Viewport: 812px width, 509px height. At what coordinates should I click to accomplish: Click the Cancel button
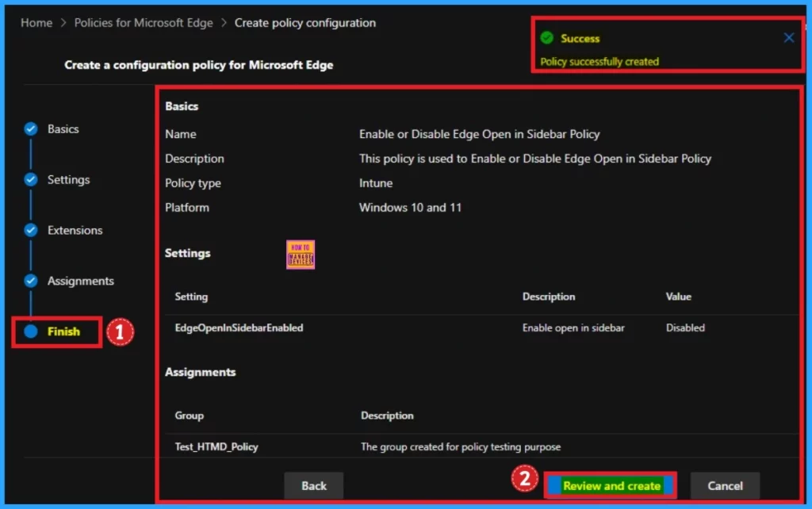tap(725, 486)
